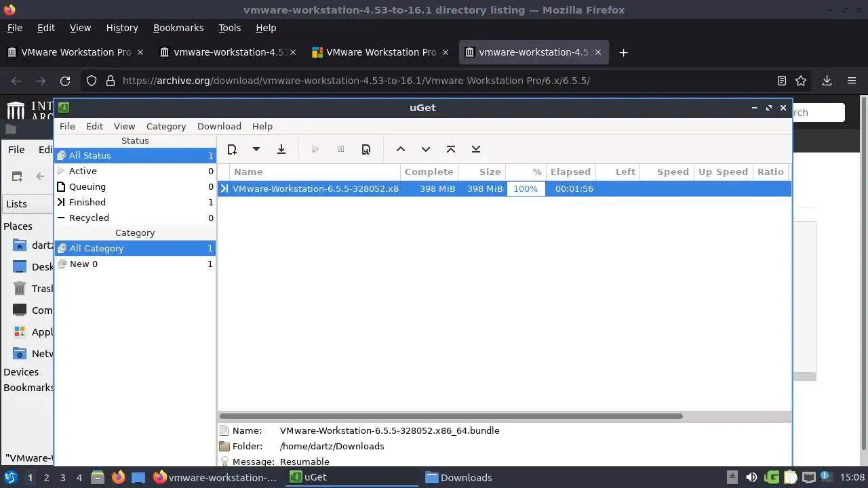
Task: Open a new Firefox tab with plus icon
Action: tap(623, 52)
